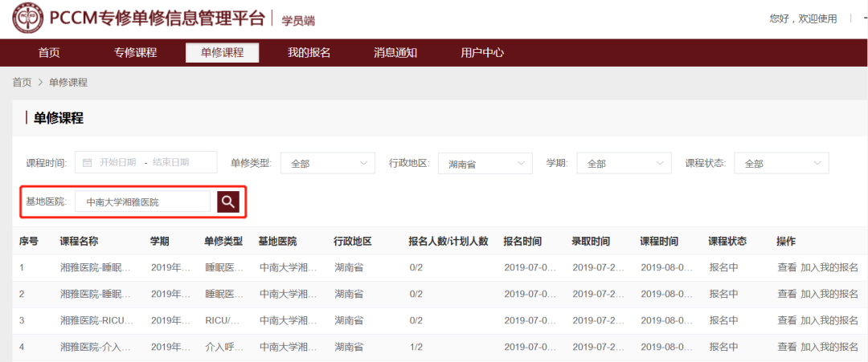This screenshot has width=868, height=362.
Task: Click the calendar icon in course time field
Action: pyautogui.click(x=87, y=162)
